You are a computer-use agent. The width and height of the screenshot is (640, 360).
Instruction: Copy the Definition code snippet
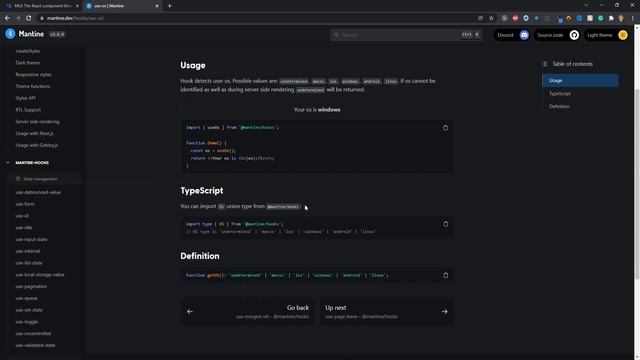tap(445, 276)
